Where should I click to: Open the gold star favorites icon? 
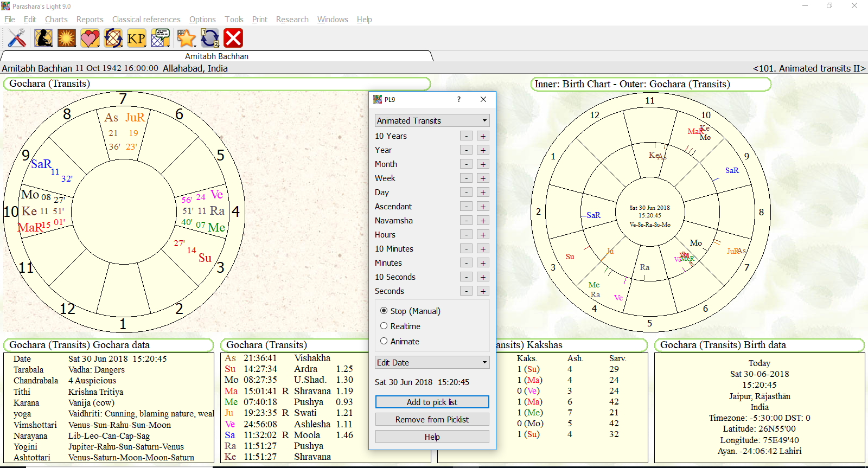[x=186, y=38]
